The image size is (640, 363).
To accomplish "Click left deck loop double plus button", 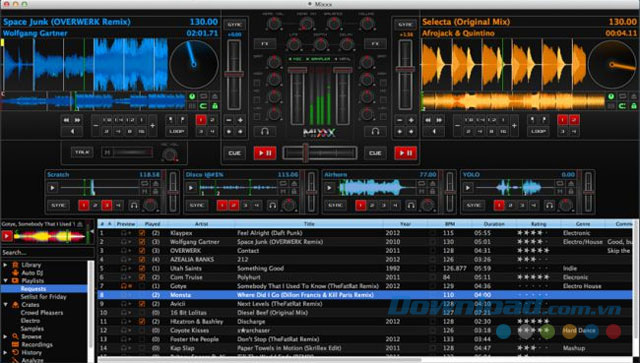I will [152, 126].
